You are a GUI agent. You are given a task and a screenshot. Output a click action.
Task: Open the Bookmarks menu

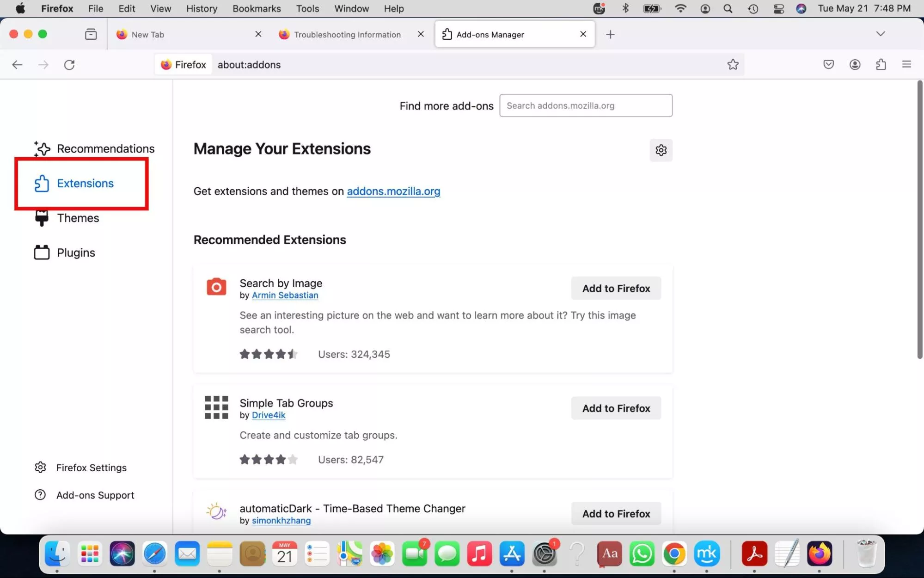coord(256,8)
